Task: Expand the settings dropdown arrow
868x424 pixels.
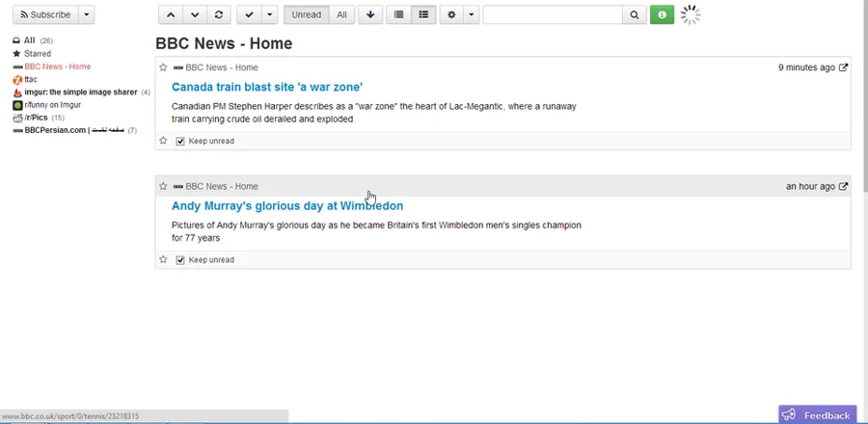Action: pyautogui.click(x=471, y=14)
